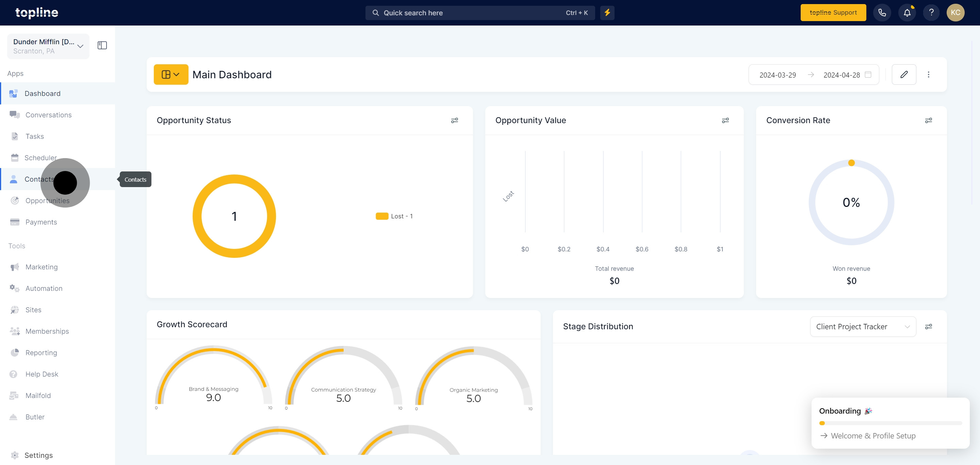Open the dashboard layout selector dropdown
Viewport: 980px width, 465px height.
pos(171,74)
